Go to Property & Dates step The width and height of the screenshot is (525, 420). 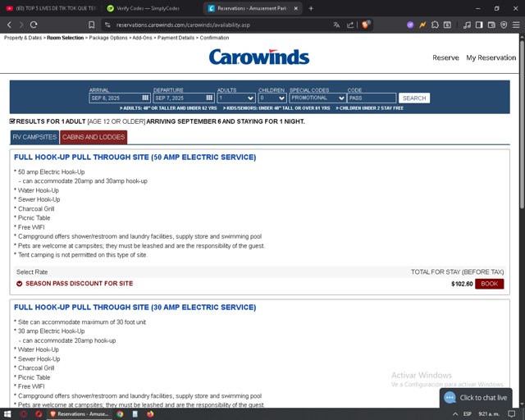pos(23,38)
